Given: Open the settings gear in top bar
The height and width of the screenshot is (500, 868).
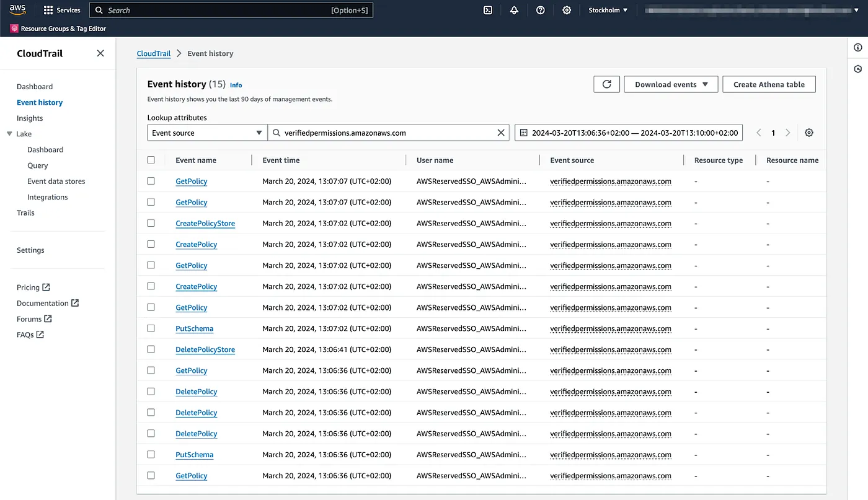Looking at the screenshot, I should 567,10.
